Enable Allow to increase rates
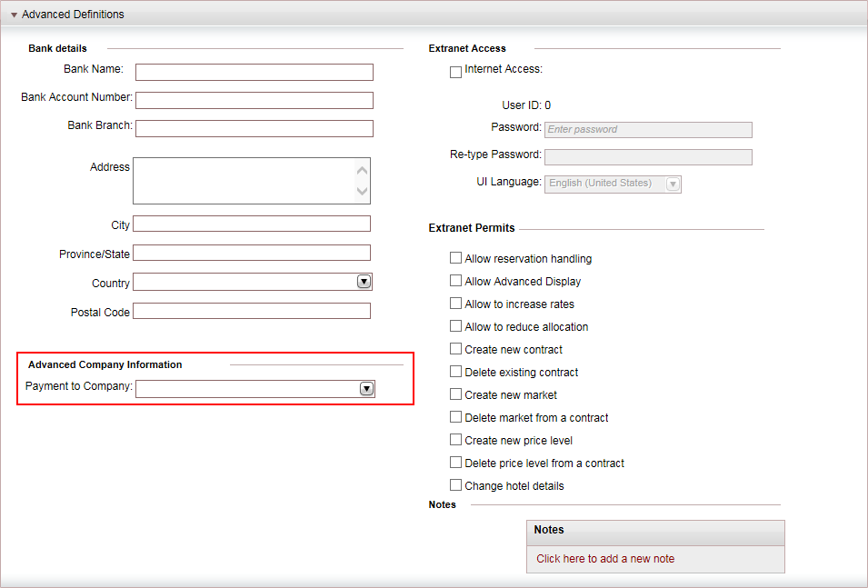 click(x=455, y=304)
